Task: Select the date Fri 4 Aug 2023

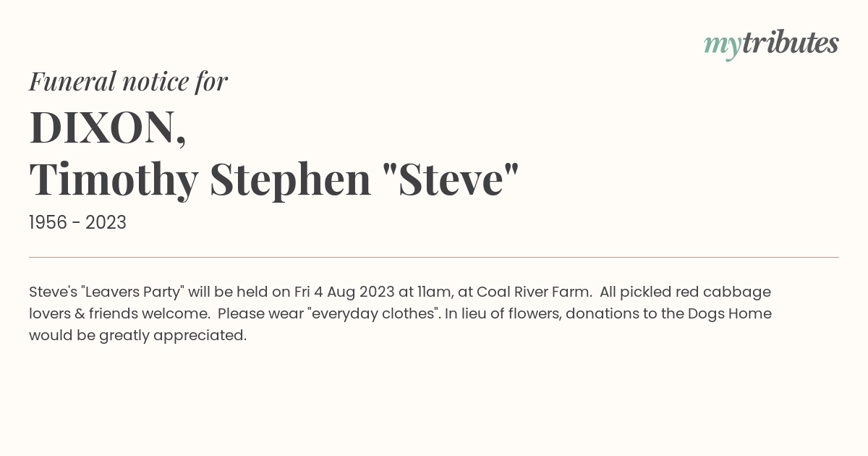Action: (344, 292)
